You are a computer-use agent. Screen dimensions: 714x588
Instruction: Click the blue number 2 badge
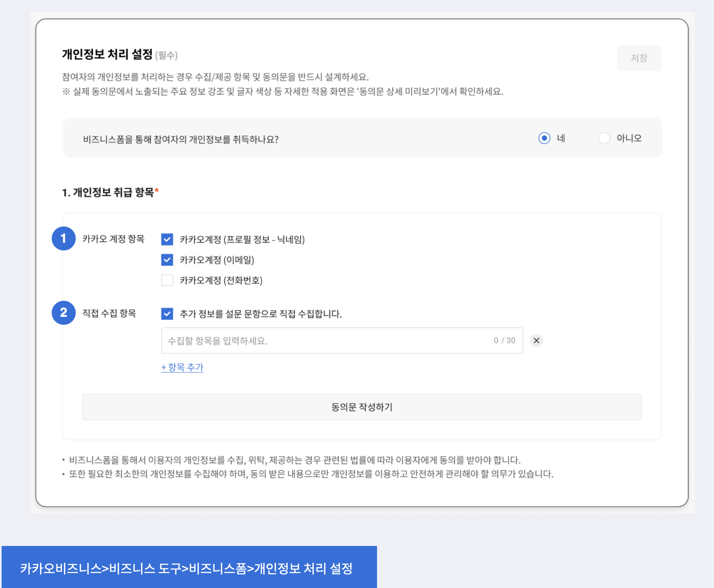(64, 313)
